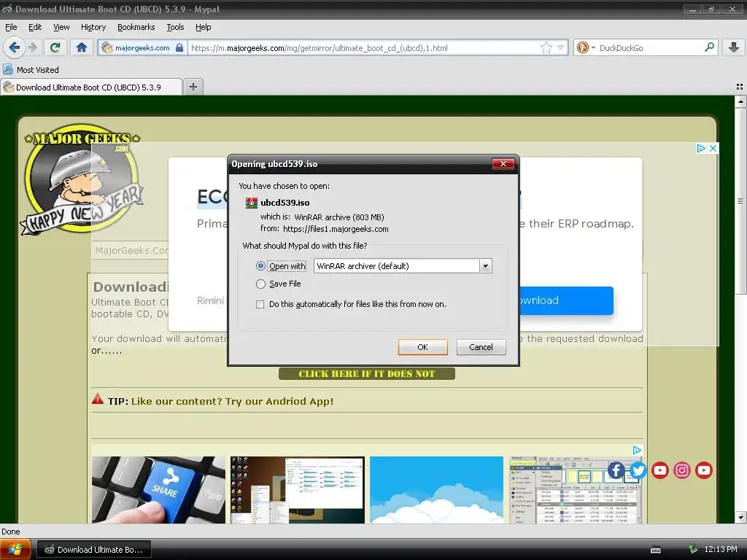
Task: Open the first YouTube social icon
Action: tap(659, 470)
